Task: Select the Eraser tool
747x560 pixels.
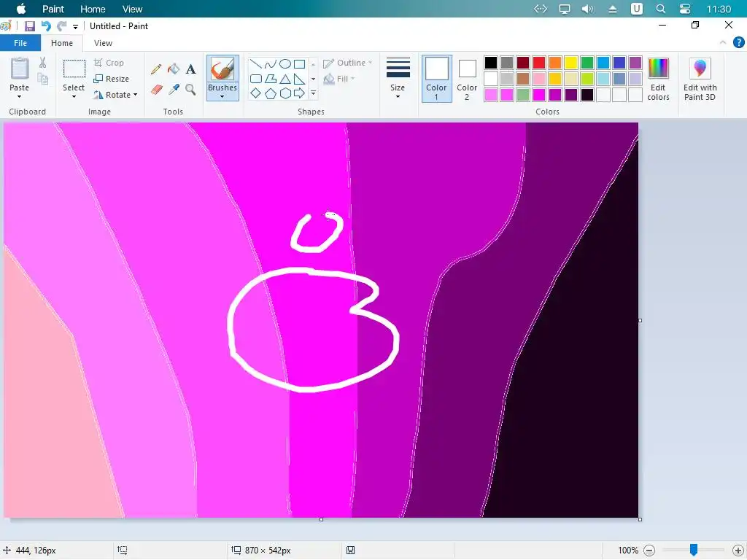Action: [156, 89]
